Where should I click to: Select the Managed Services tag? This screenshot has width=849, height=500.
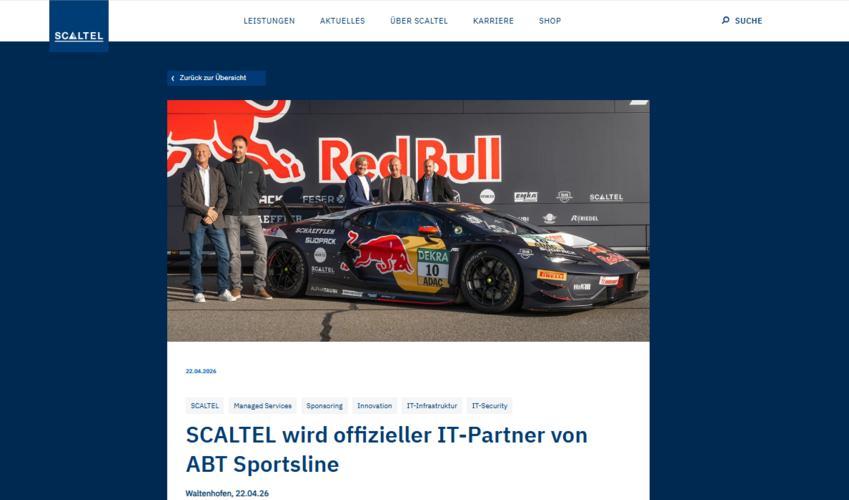pyautogui.click(x=263, y=406)
